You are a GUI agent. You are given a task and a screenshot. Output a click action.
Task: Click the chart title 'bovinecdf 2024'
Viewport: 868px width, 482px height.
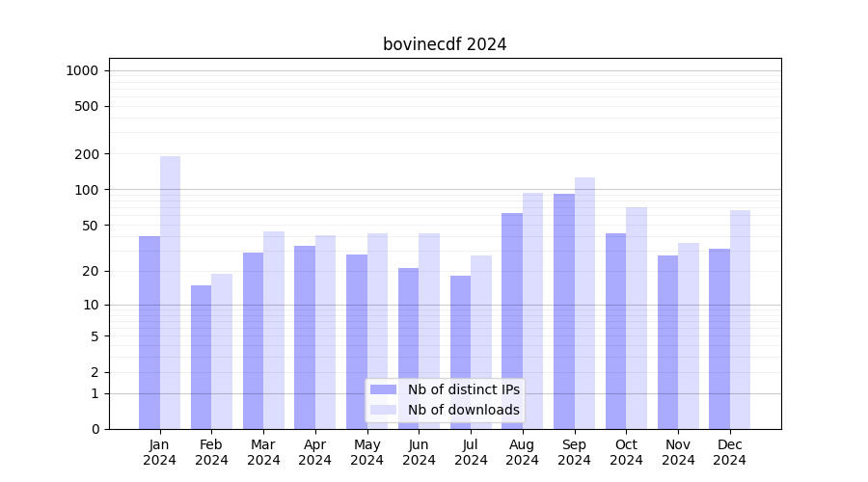click(x=445, y=44)
